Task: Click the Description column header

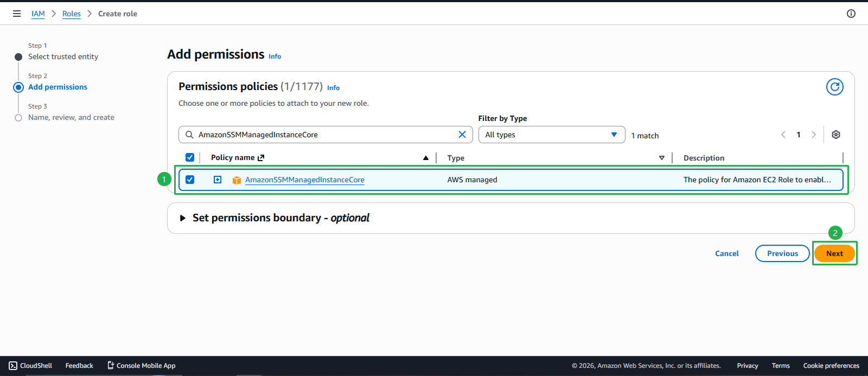Action: click(704, 158)
